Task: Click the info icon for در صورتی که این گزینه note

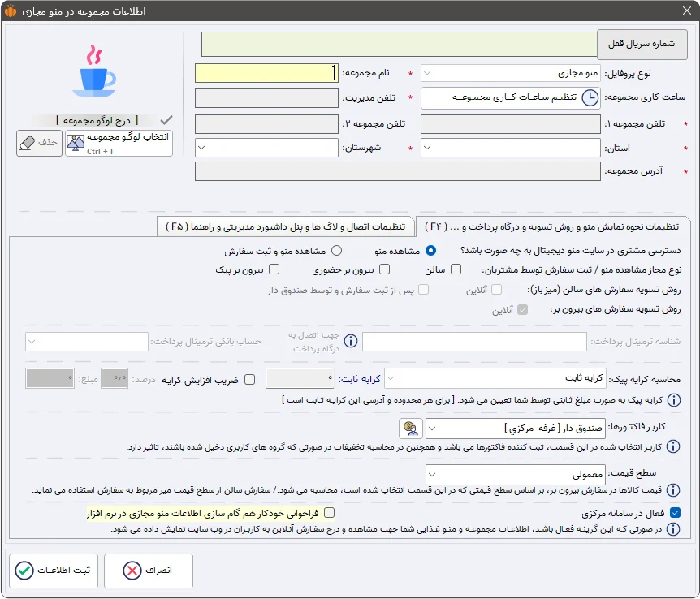Action: coord(673,529)
